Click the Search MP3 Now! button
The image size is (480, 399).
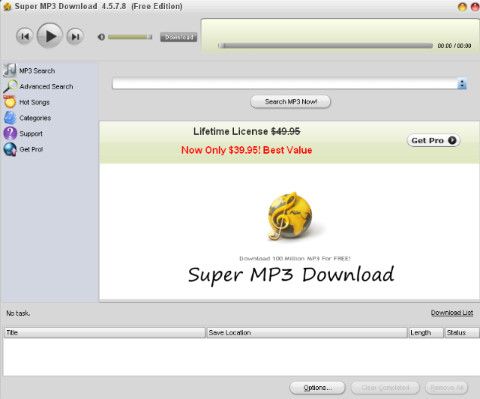click(290, 102)
